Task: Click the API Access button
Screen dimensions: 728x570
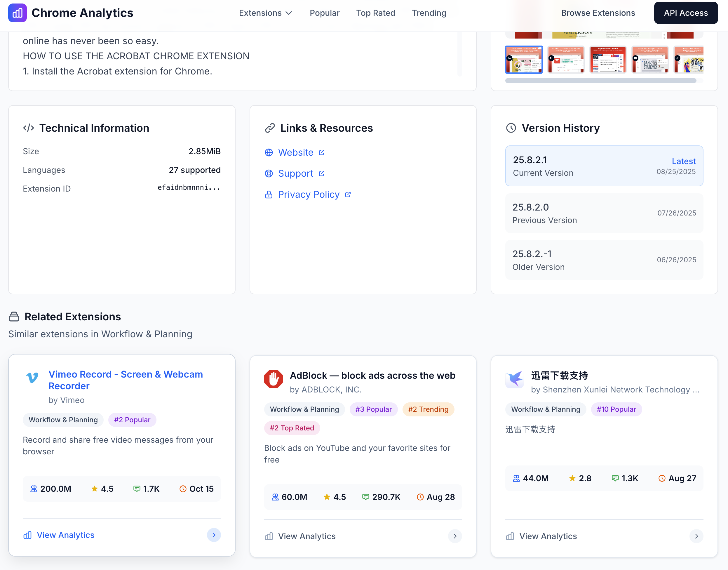Action: [x=686, y=13]
